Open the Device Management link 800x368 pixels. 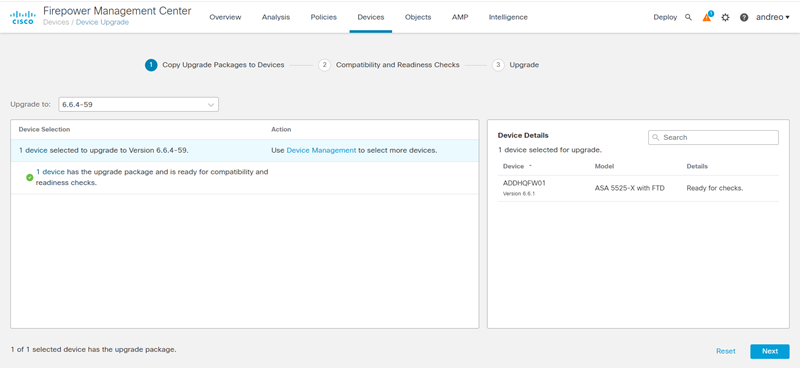(x=321, y=151)
